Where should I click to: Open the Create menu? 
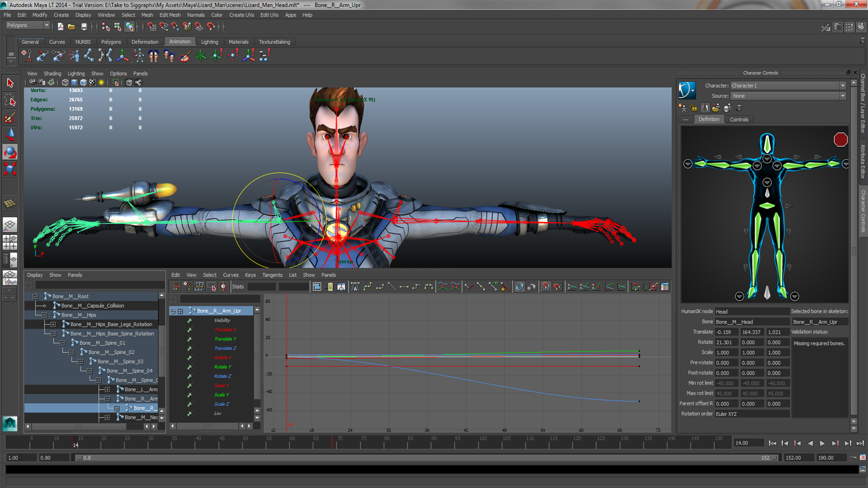click(x=61, y=15)
